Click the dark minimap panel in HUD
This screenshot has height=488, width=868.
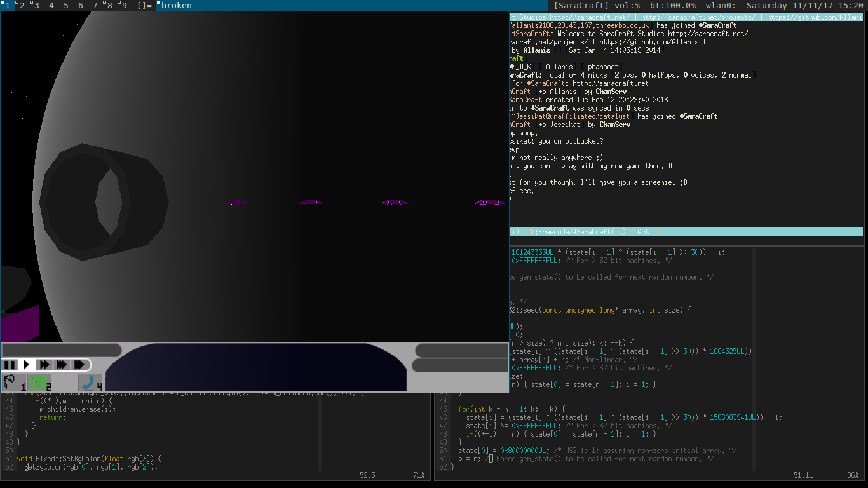(255, 367)
